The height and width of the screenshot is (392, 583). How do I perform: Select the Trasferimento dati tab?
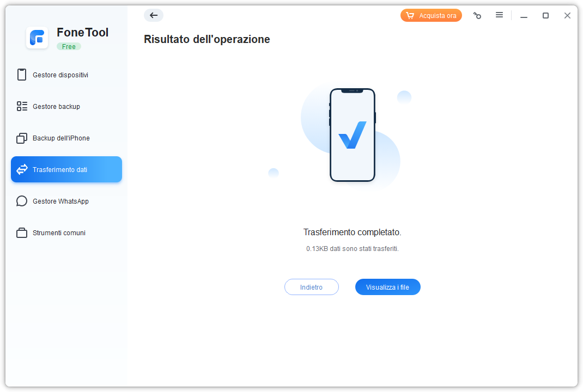pyautogui.click(x=66, y=169)
